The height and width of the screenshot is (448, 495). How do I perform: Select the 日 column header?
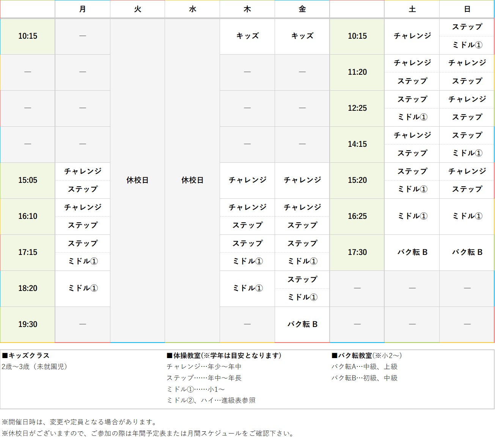pyautogui.click(x=467, y=9)
